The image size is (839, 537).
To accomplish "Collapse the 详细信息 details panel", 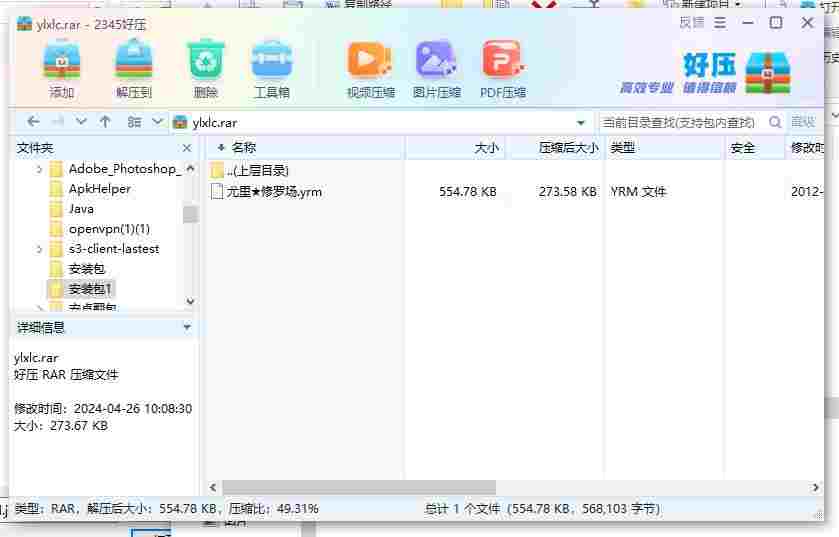I will click(x=187, y=327).
